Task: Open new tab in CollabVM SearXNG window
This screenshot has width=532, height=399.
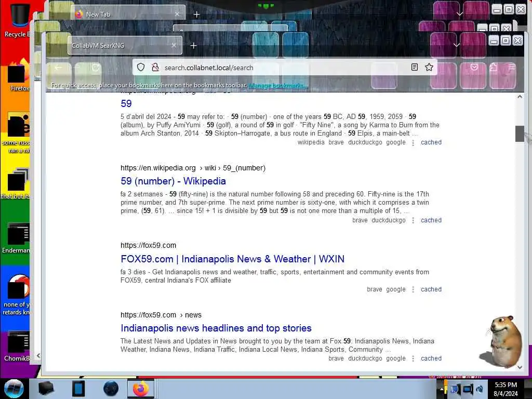Action: [193, 46]
